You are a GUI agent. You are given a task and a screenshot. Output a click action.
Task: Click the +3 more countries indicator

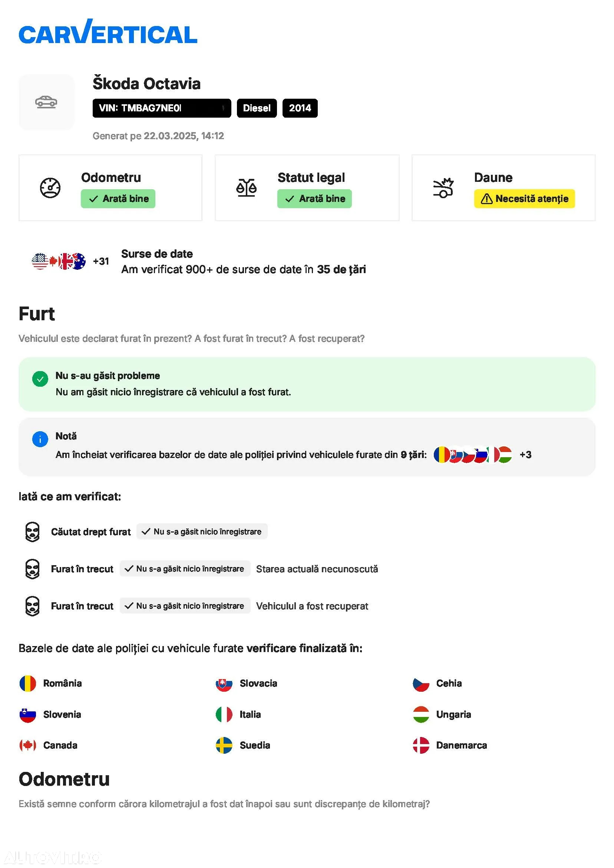[525, 455]
